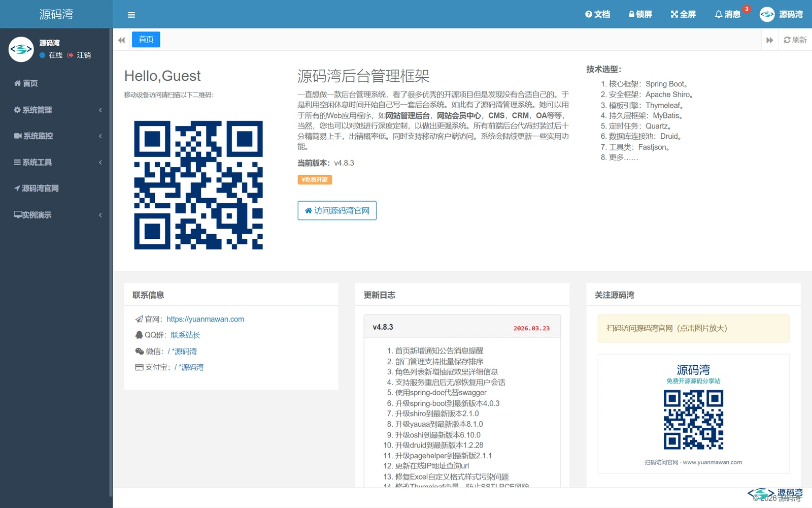Open 首页 in the sidebar menu

(x=56, y=83)
